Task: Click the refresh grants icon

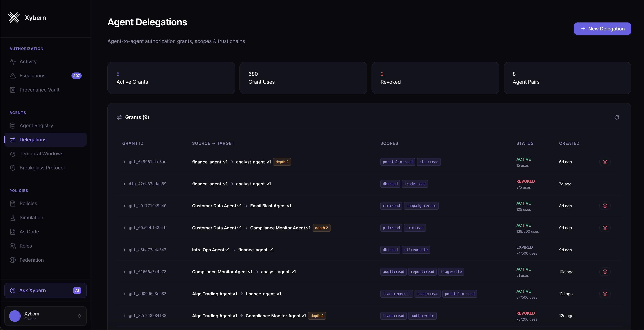Action: (616, 117)
